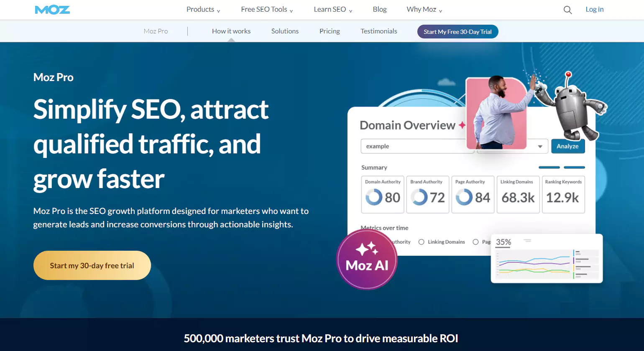Click the Page Authority 84 gauge
The image size is (644, 351).
pos(464,197)
